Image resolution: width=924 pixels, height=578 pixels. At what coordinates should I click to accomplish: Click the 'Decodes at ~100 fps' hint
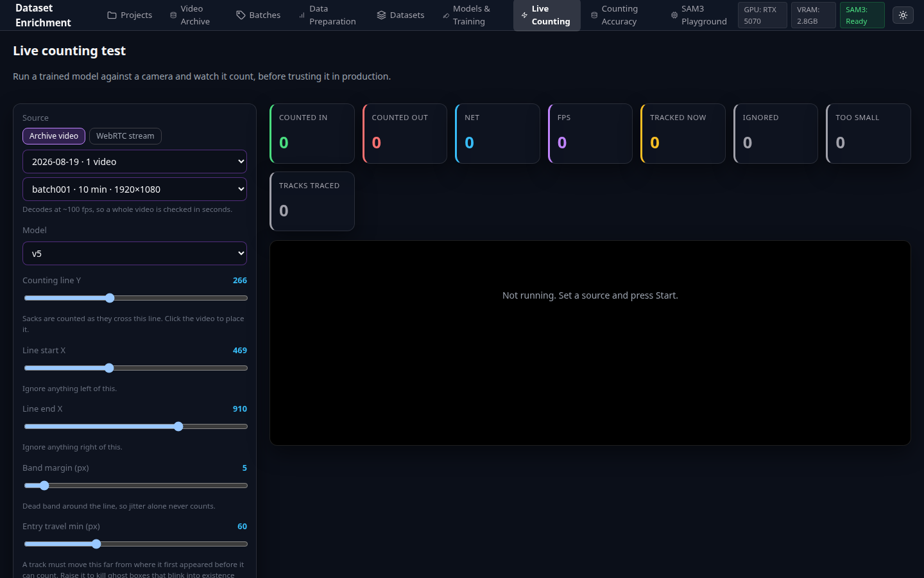coord(127,209)
